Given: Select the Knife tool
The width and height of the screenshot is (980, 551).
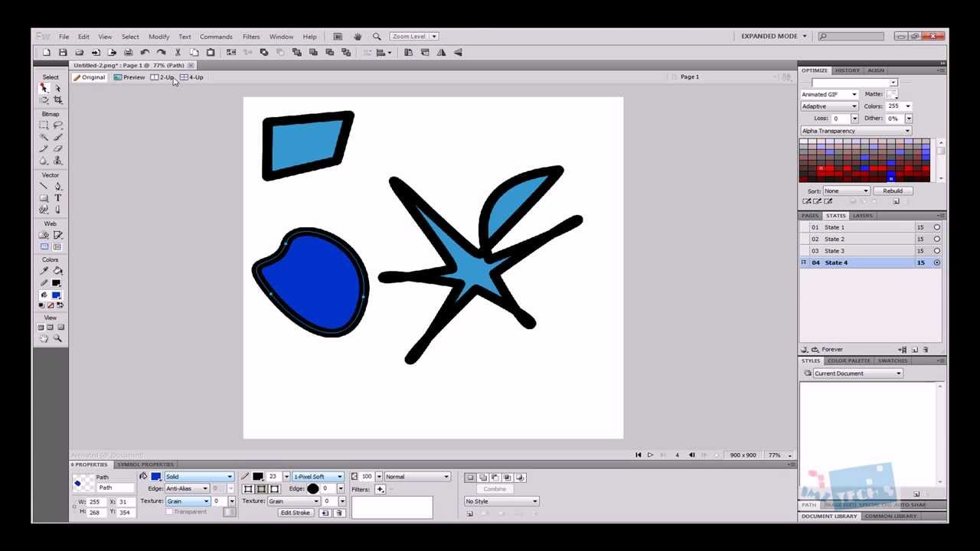Looking at the screenshot, I should coord(57,210).
